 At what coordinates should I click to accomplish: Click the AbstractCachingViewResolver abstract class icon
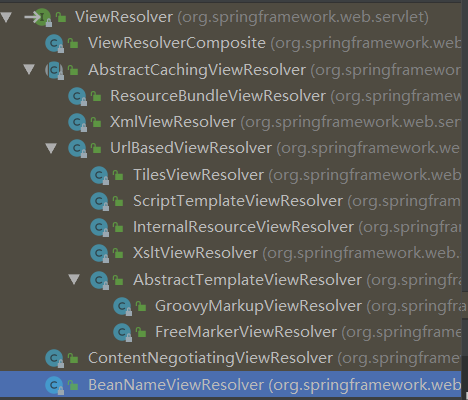[x=54, y=70]
